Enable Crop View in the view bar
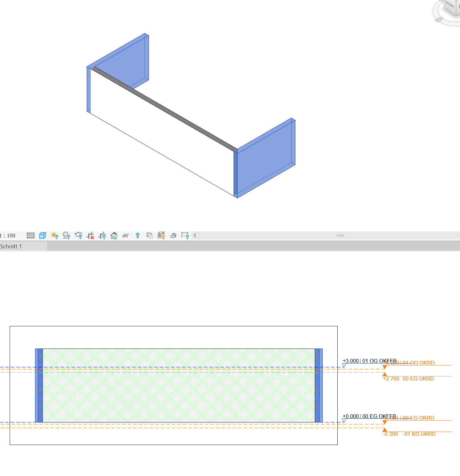Image resolution: width=460 pixels, height=476 pixels. click(90, 235)
